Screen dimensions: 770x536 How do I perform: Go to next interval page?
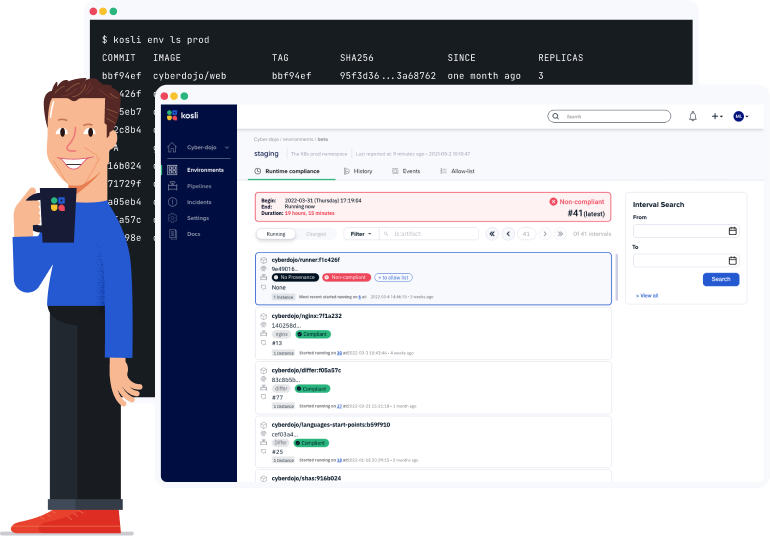tap(545, 234)
